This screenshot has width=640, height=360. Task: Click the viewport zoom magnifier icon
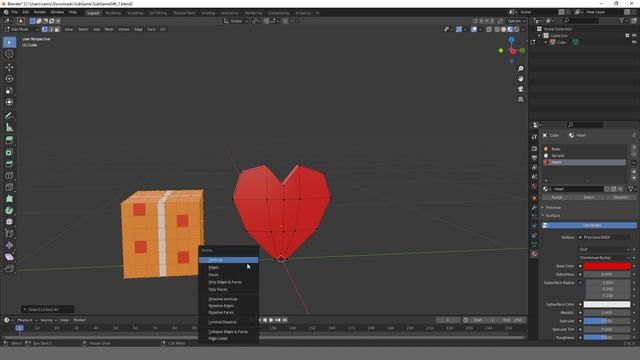click(x=520, y=69)
